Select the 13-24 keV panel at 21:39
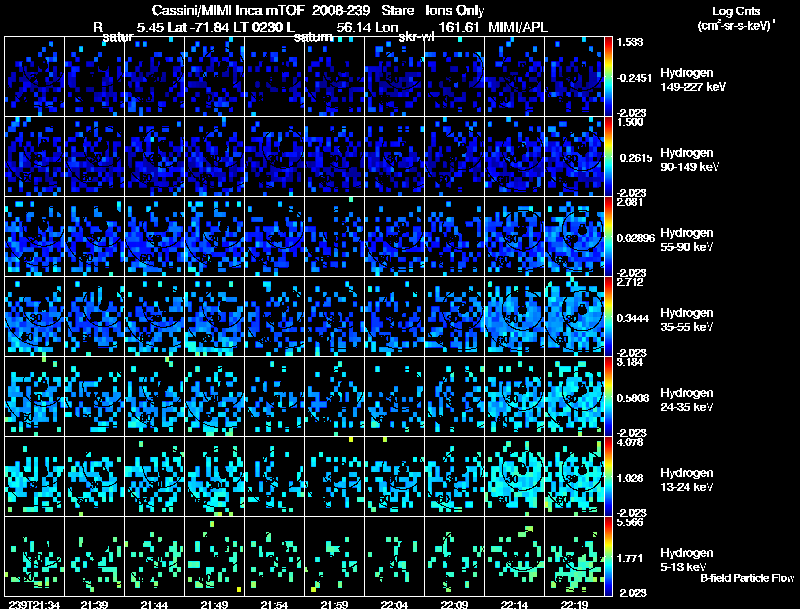The width and height of the screenshot is (800, 609). click(94, 477)
